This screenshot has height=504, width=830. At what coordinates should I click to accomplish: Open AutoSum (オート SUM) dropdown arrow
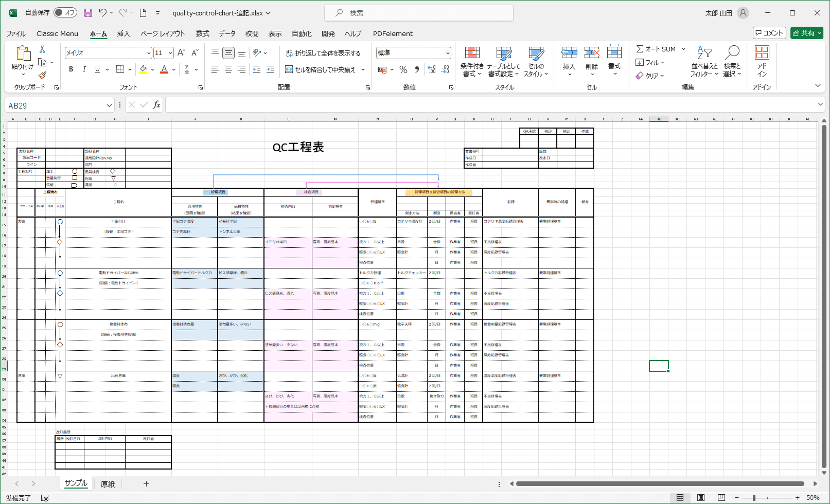(x=683, y=49)
